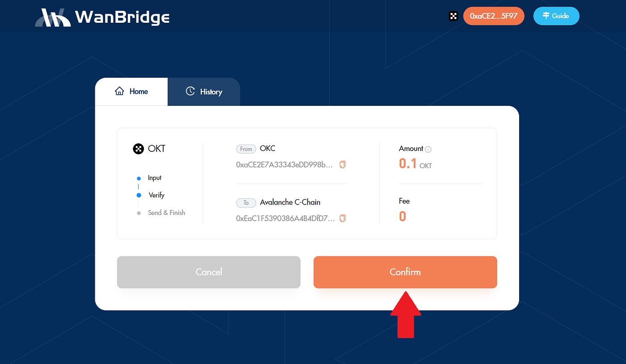
Task: Switch to the History tab
Action: [204, 92]
